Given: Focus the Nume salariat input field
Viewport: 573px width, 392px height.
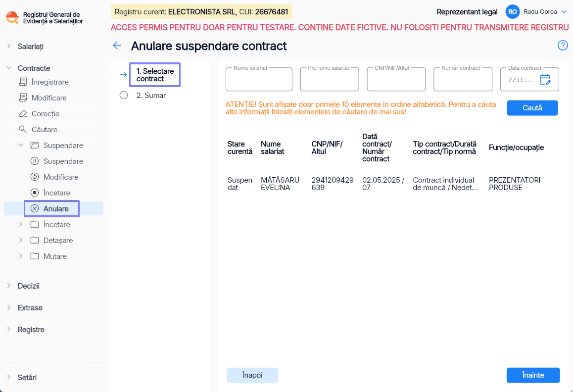Looking at the screenshot, I should point(259,79).
